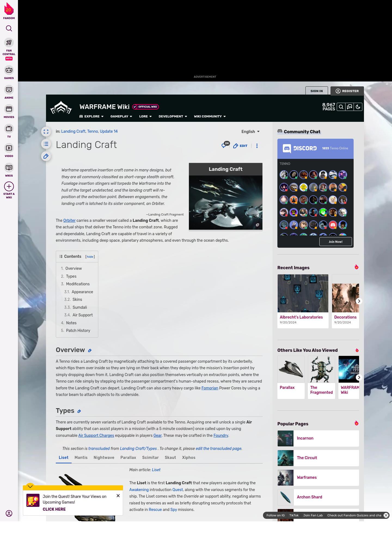This screenshot has height=545, width=392.
Task: Jump to Patch History in contents
Action: 78,331
